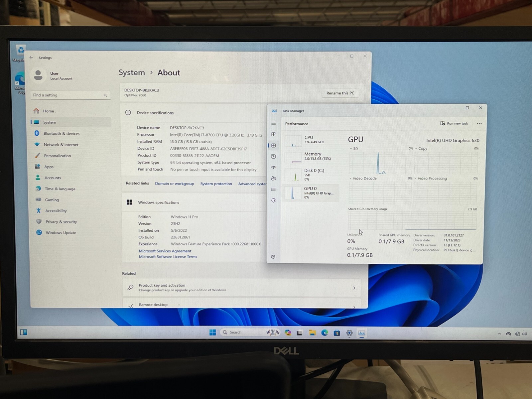532x399 pixels.
Task: Select System in the Settings sidebar
Action: (x=71, y=122)
